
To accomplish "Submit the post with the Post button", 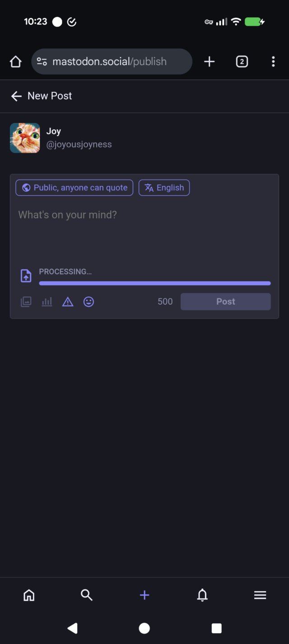I will (225, 301).
